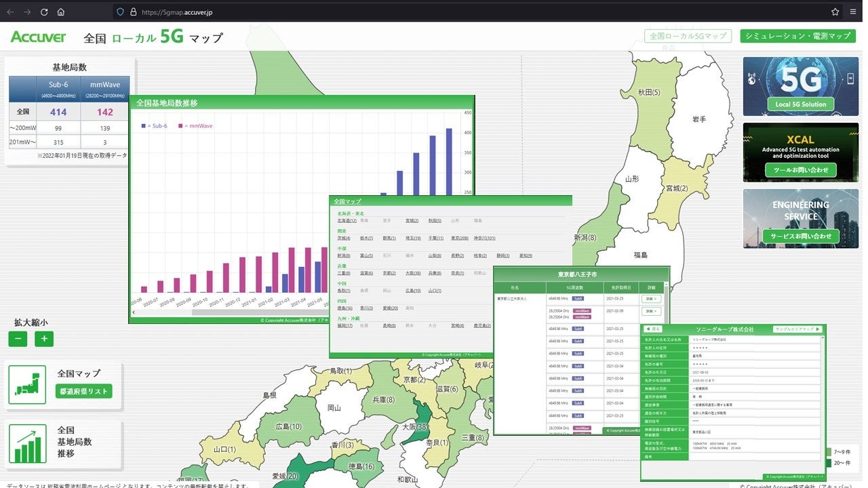Reload the page with the refresh icon
Screen dimensions: 868x488
(44, 12)
